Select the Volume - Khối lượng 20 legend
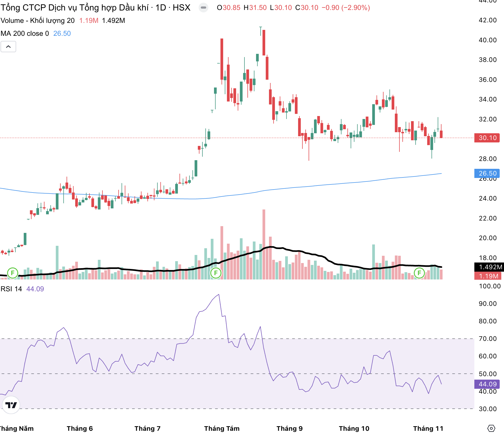Screen dimensions: 504x434 coord(37,20)
